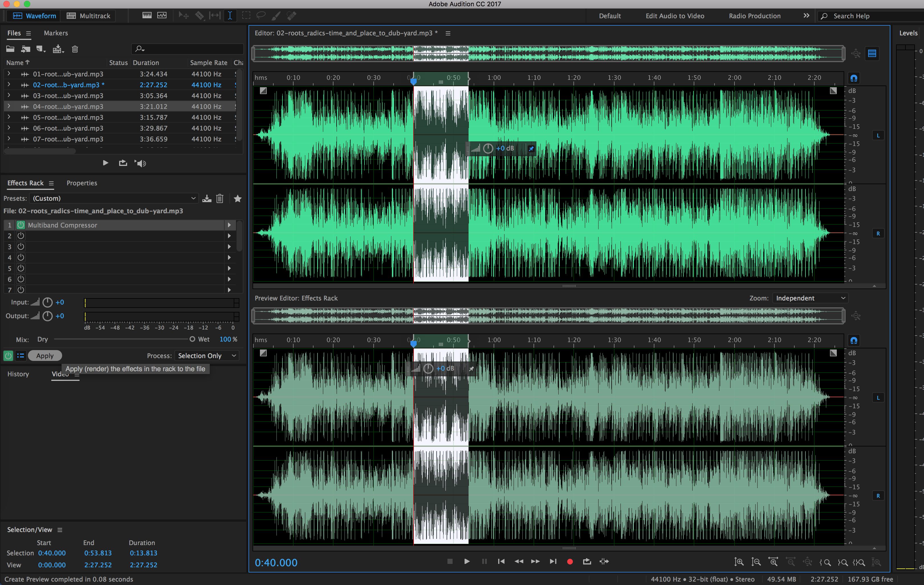
Task: Toggle Multiband Compressor power on/off
Action: pos(20,224)
